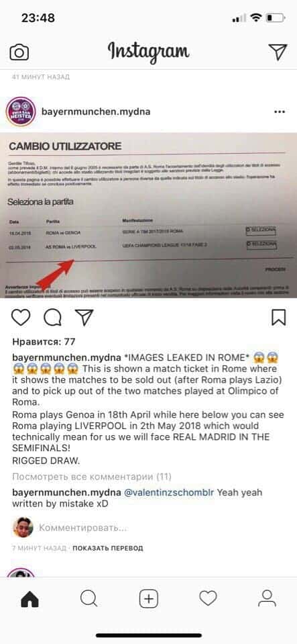
Task: Open the camera from top bar
Action: click(19, 52)
